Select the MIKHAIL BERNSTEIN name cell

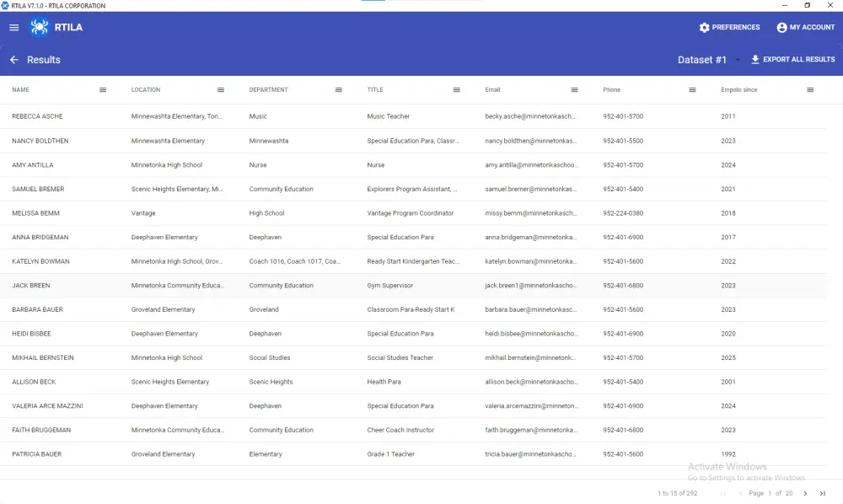point(42,358)
